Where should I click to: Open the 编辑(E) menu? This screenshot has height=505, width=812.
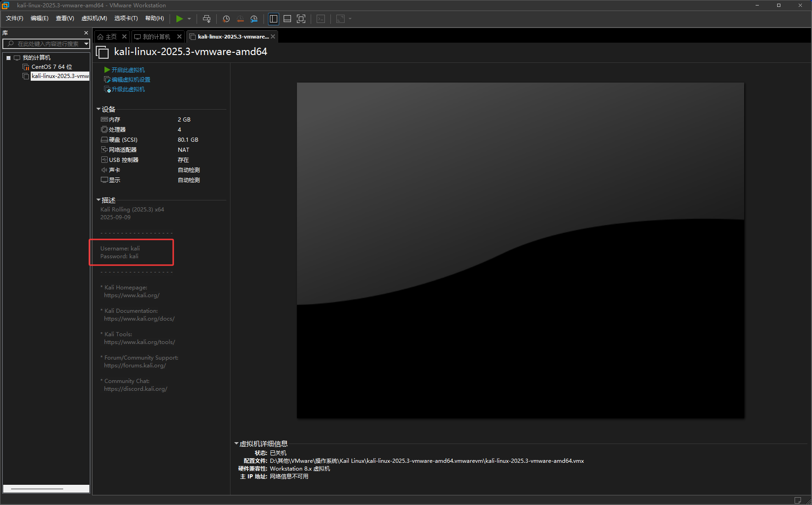click(39, 18)
